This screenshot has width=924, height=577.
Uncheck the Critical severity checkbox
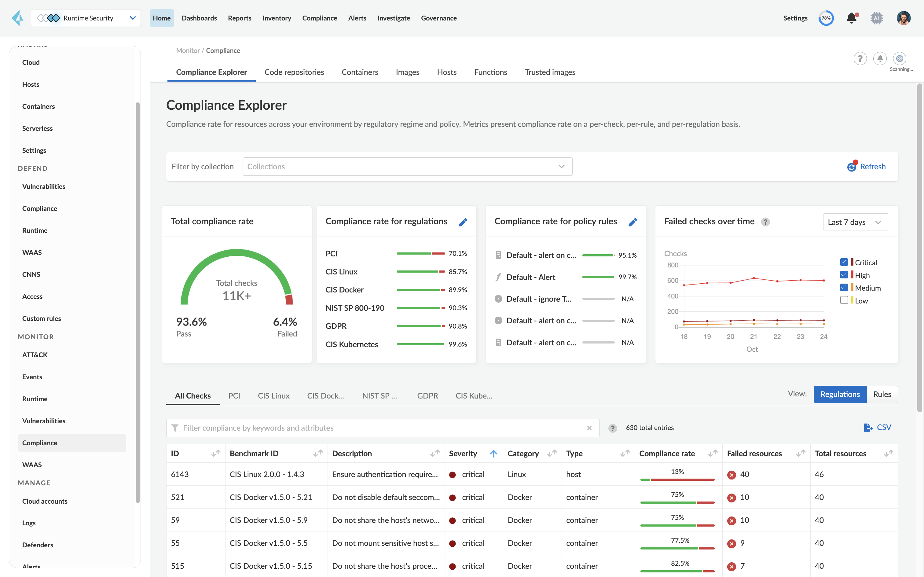844,262
